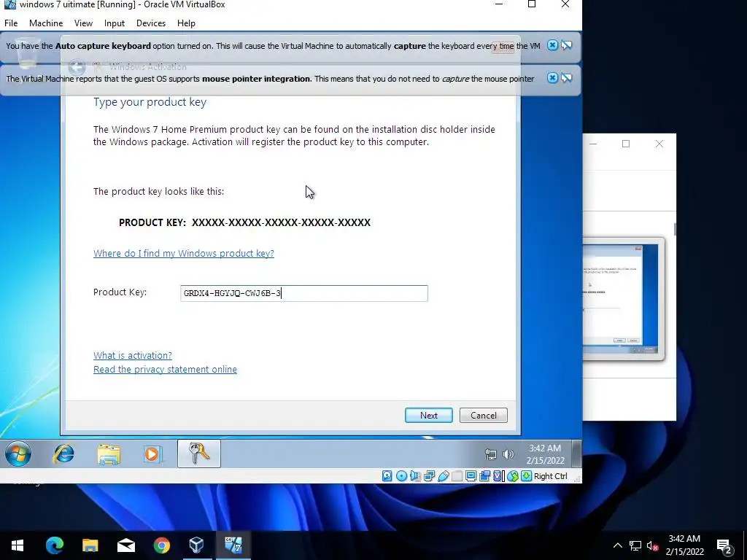
Task: Open the 'What is activation?' link
Action: pos(133,355)
